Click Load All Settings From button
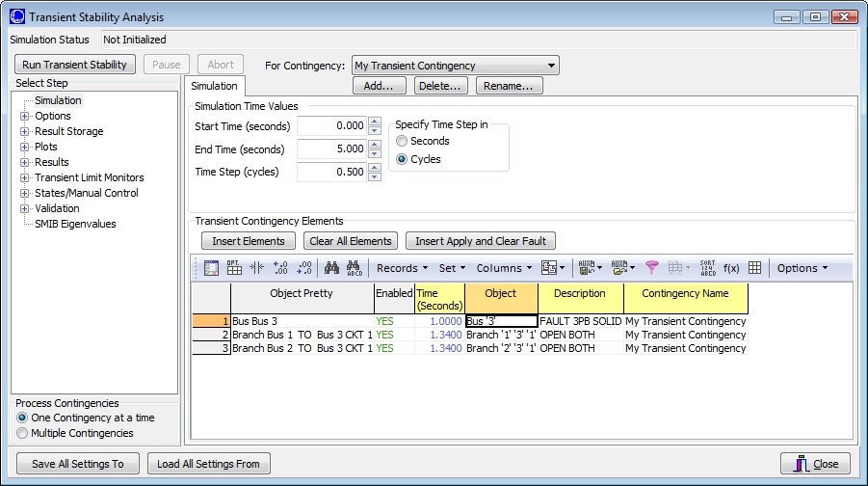 [209, 464]
